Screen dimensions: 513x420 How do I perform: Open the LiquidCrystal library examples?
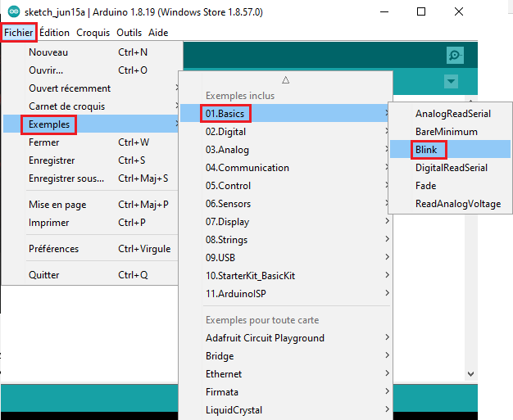tap(285, 410)
